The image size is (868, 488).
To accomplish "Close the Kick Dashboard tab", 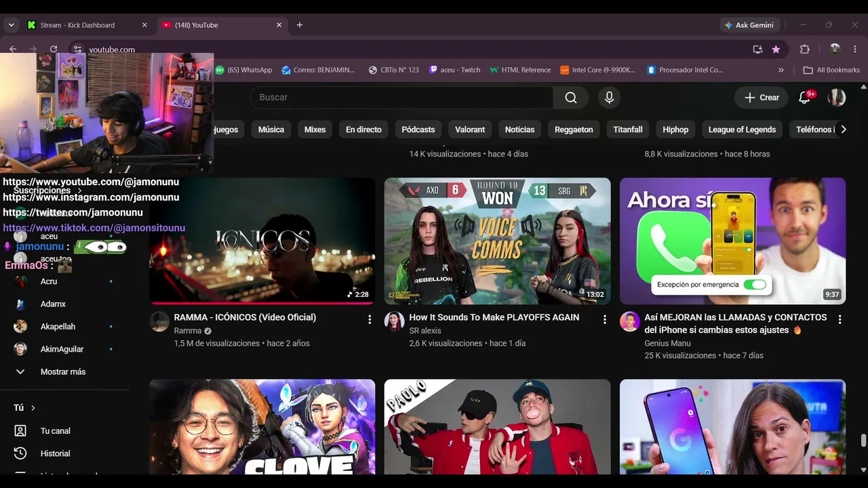I will [144, 25].
